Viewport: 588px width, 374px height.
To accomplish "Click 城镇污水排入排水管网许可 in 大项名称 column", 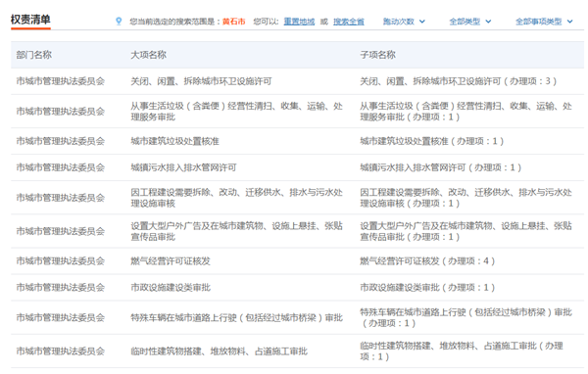I will pyautogui.click(x=183, y=167).
